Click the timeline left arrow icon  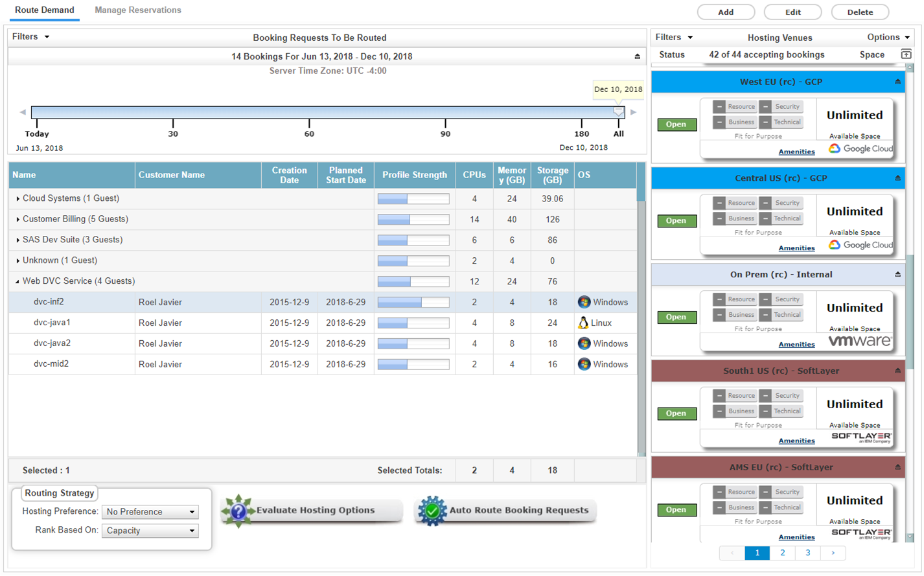coord(23,112)
